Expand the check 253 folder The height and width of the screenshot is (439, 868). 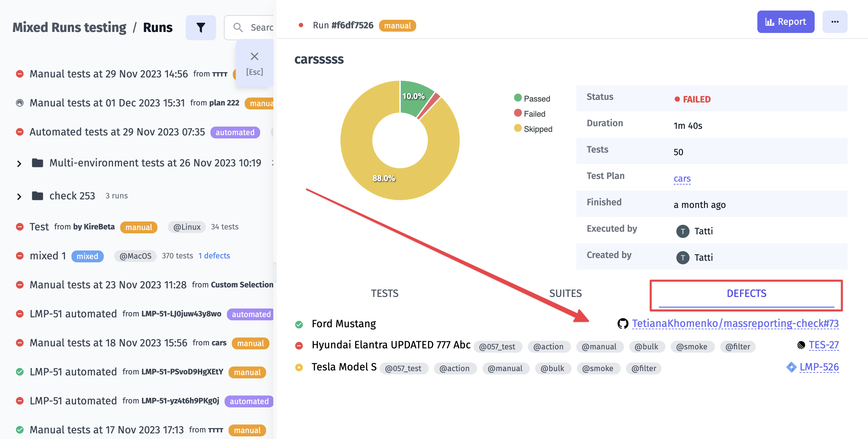point(19,196)
